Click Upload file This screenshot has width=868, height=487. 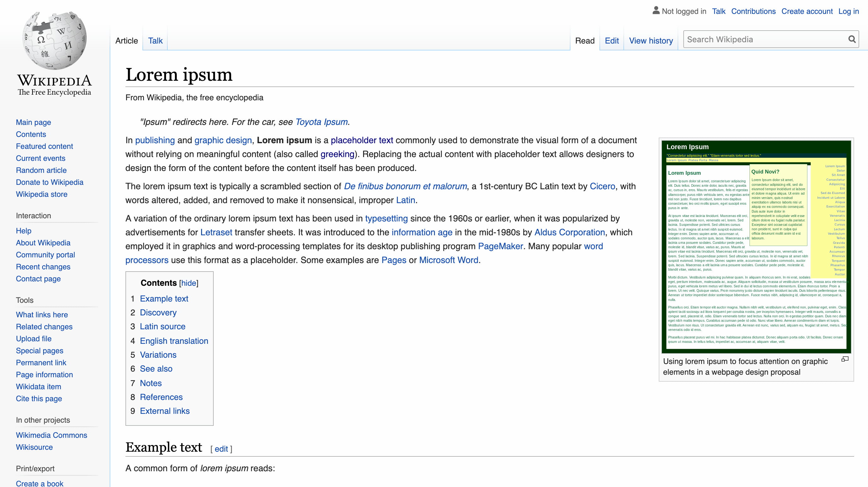34,339
